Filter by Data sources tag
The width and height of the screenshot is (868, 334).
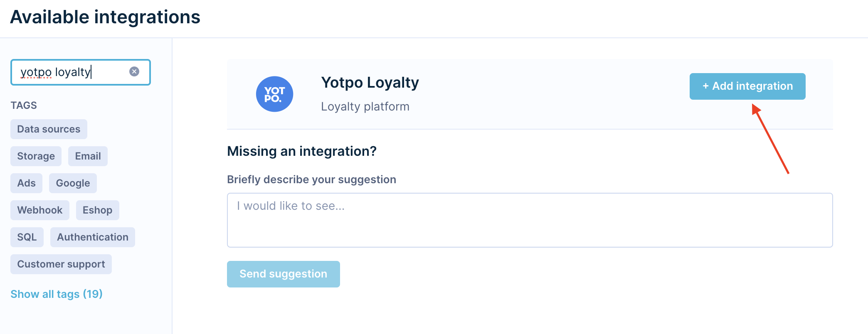point(49,129)
